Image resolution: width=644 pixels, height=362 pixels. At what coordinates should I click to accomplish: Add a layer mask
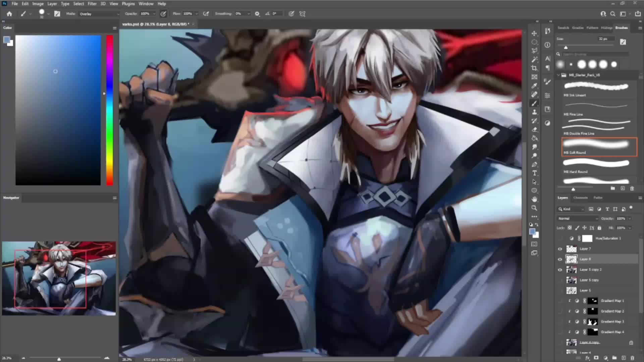[x=596, y=358]
